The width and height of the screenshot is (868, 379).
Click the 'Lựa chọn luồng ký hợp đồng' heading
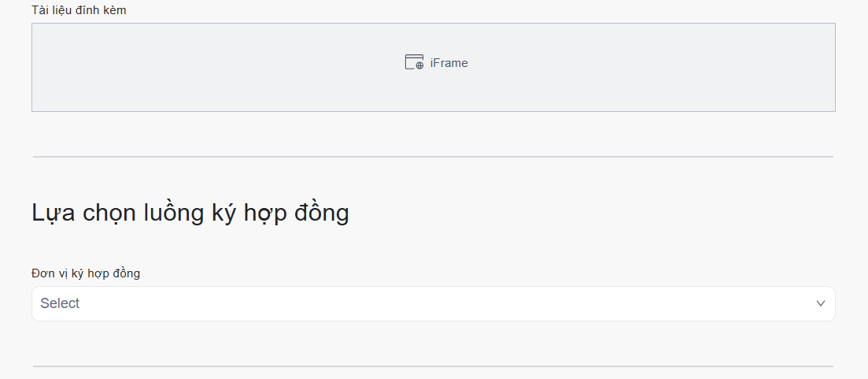tap(190, 213)
